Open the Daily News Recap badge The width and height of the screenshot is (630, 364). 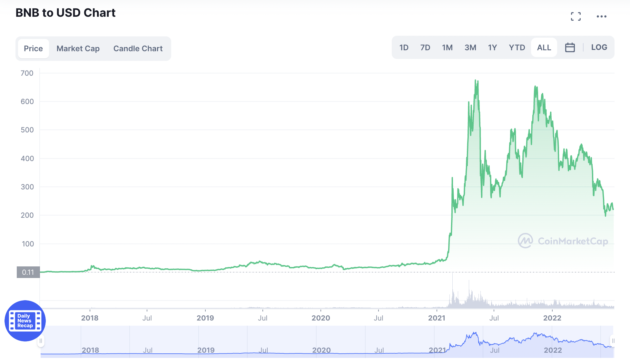click(25, 321)
